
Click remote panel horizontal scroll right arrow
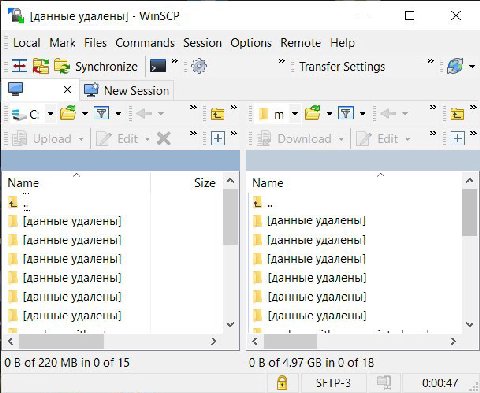[453, 341]
